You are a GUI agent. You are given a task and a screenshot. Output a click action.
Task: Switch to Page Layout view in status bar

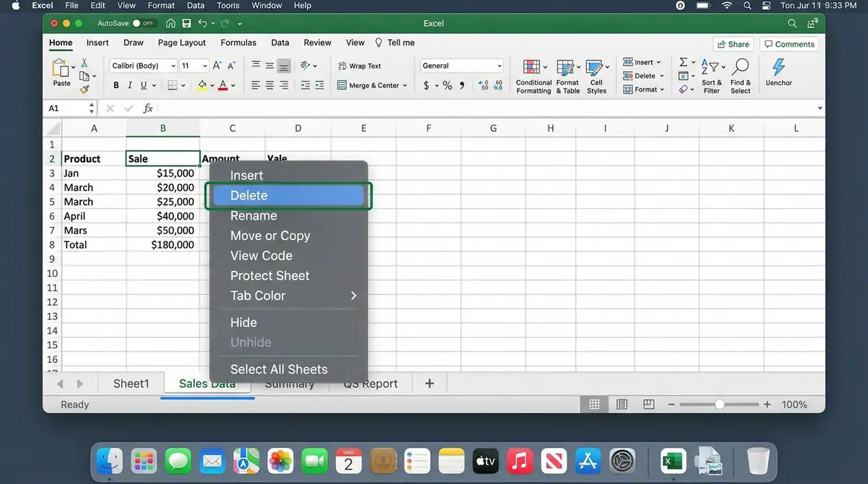coord(621,405)
